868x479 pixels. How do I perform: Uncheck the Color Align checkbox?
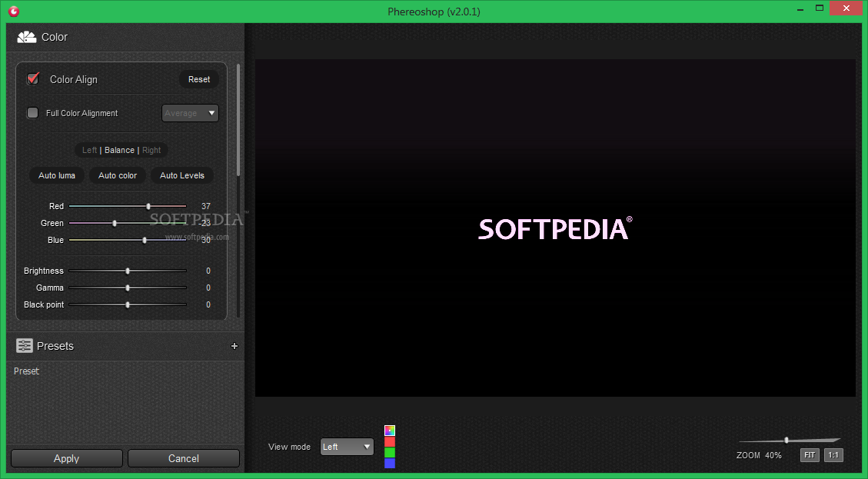point(33,78)
